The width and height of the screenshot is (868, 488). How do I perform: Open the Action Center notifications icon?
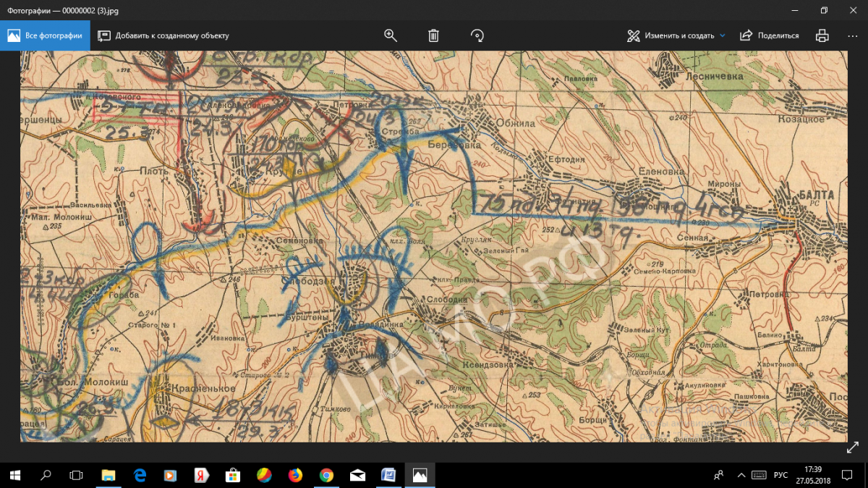coord(853,476)
